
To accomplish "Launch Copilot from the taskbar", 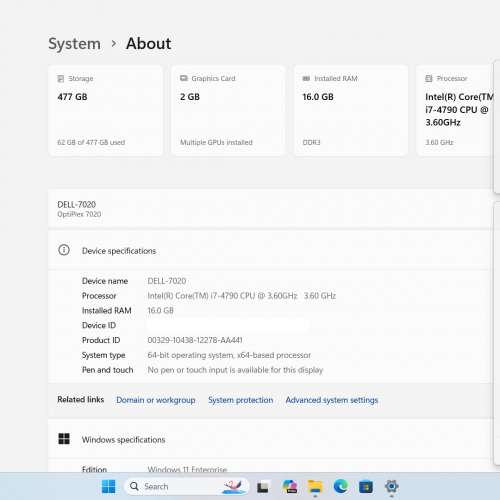I will pyautogui.click(x=289, y=487).
